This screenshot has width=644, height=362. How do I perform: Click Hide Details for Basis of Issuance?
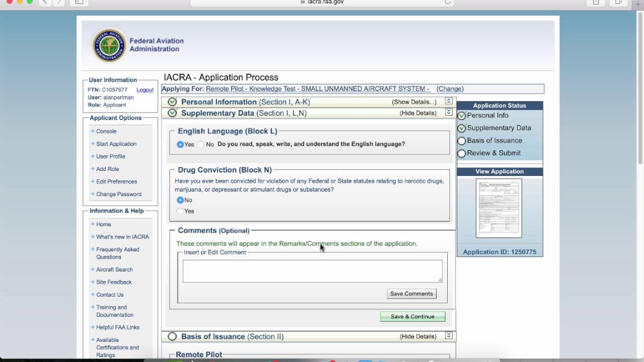(418, 336)
